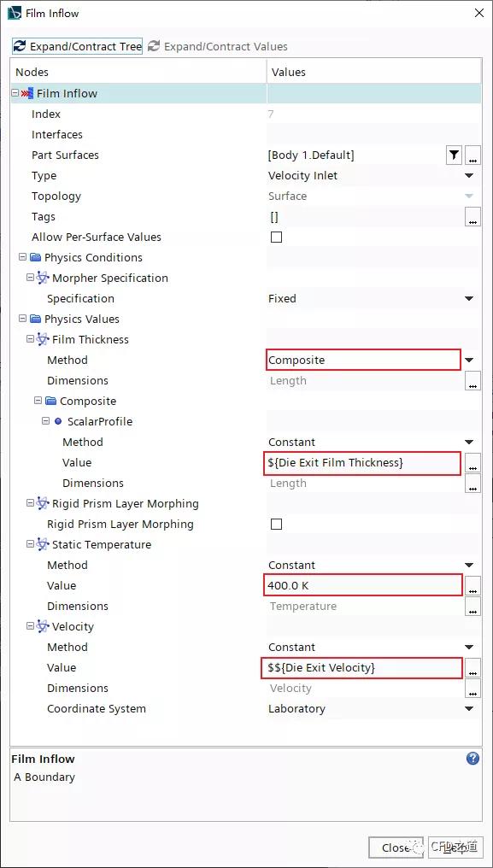Toggle the Rigid Prism Layer Morphing checkbox

pyautogui.click(x=276, y=525)
